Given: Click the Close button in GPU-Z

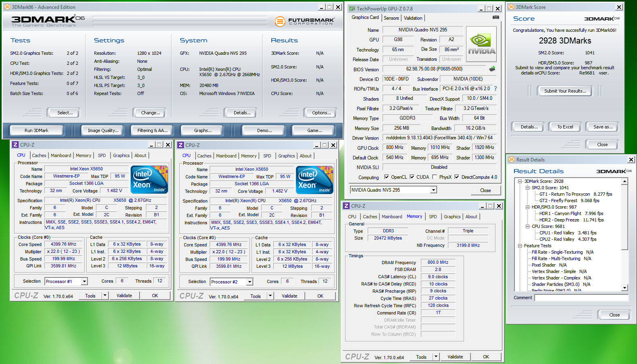Looking at the screenshot, I should [485, 190].
